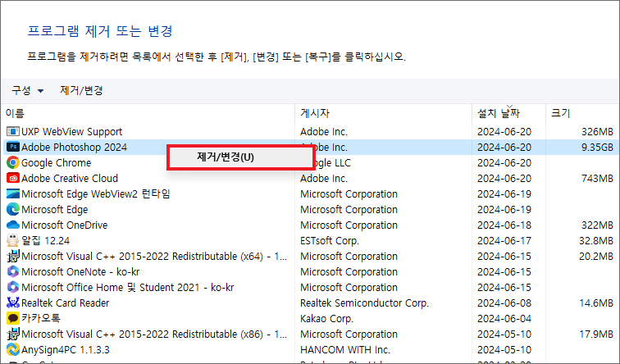
Task: Select the 카카오톡 entry name
Action: click(41, 319)
